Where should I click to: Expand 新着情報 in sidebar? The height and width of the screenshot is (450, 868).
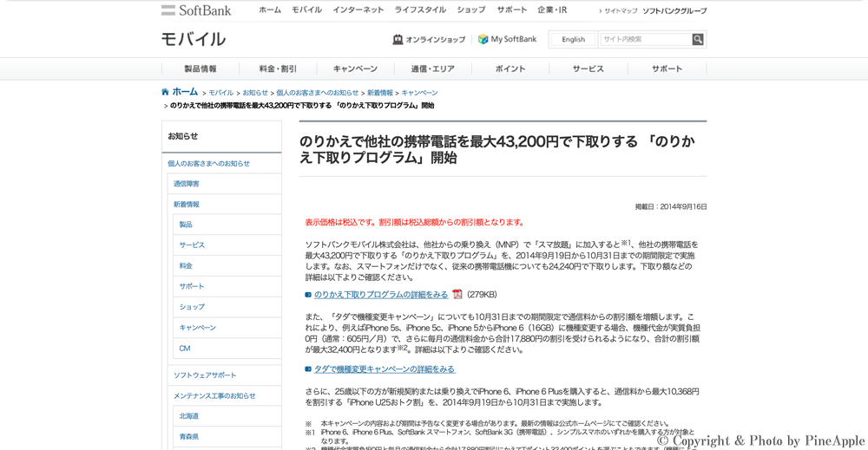coord(186,205)
